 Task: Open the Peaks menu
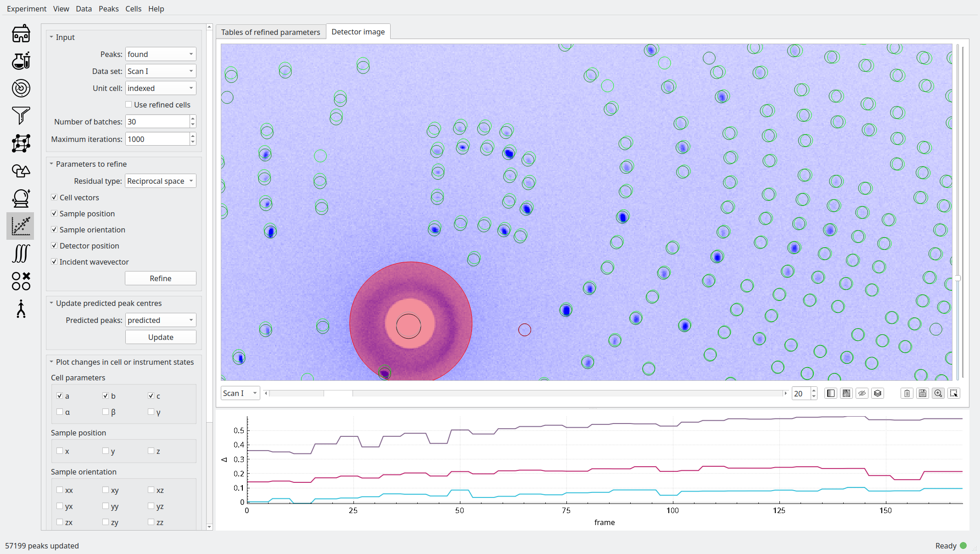[108, 9]
